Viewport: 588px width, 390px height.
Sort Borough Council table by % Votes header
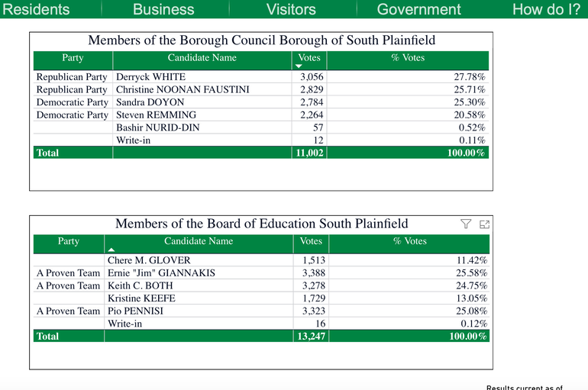click(x=408, y=58)
